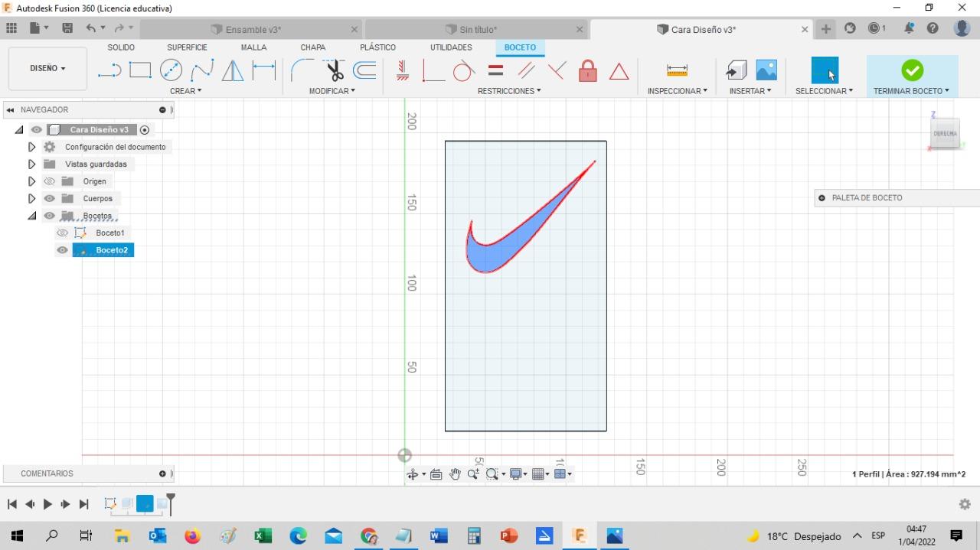
Task: Open the Help question mark icon
Action: coord(933,28)
